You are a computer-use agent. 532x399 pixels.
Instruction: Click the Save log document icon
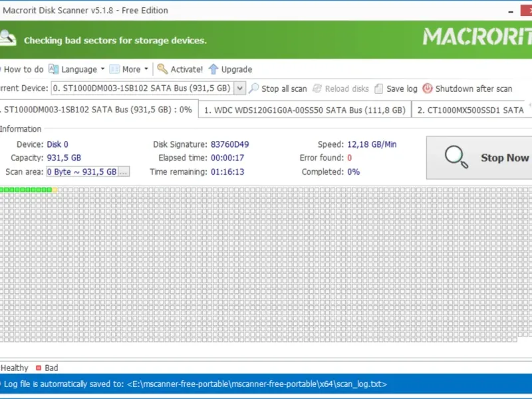coord(378,88)
